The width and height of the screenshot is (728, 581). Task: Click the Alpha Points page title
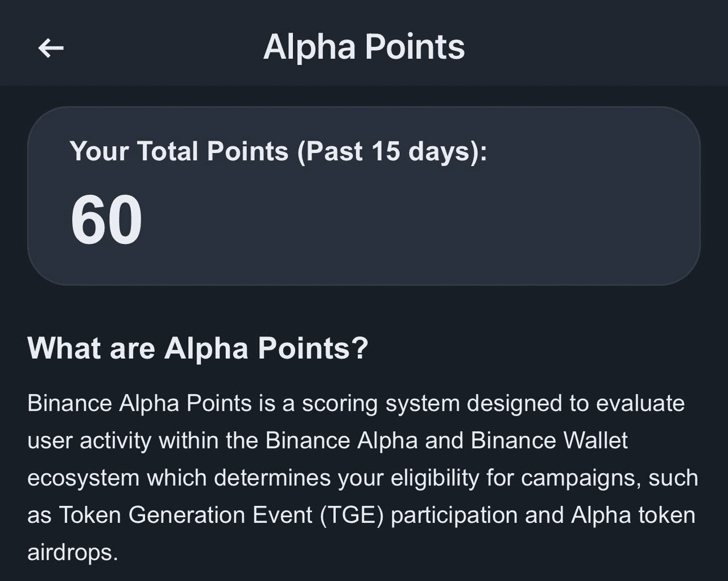pos(364,47)
